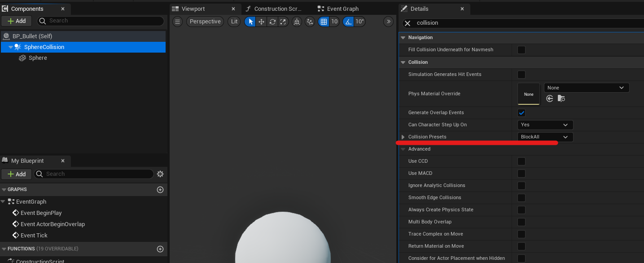Select BP_Bullet (Self) in component tree

tap(83, 36)
